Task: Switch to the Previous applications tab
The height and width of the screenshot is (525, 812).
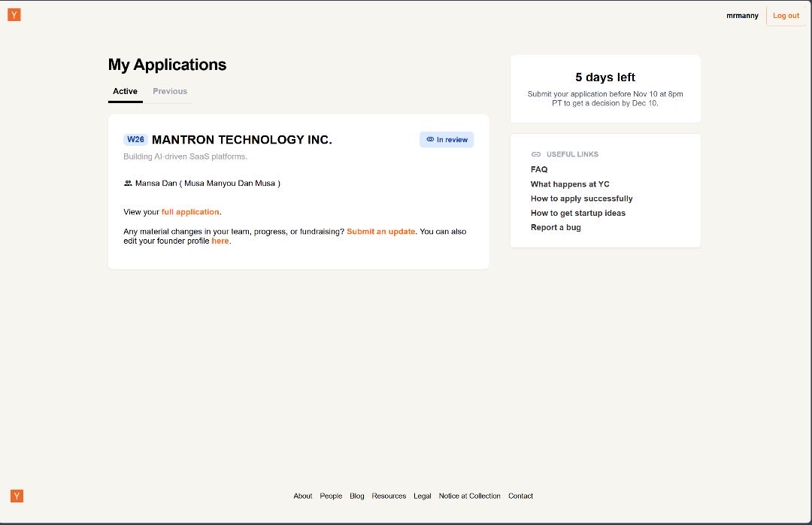Action: click(170, 91)
